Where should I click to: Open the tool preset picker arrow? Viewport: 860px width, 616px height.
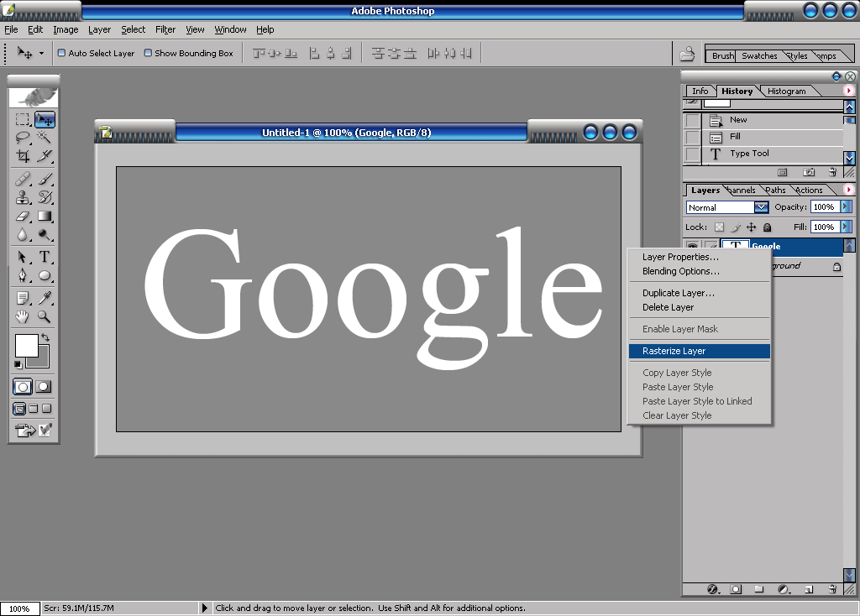coord(41,54)
